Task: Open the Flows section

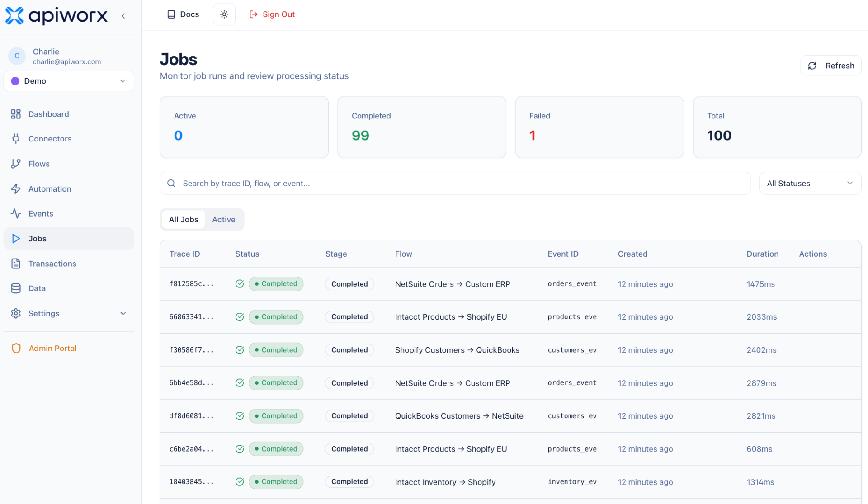Action: [x=38, y=164]
